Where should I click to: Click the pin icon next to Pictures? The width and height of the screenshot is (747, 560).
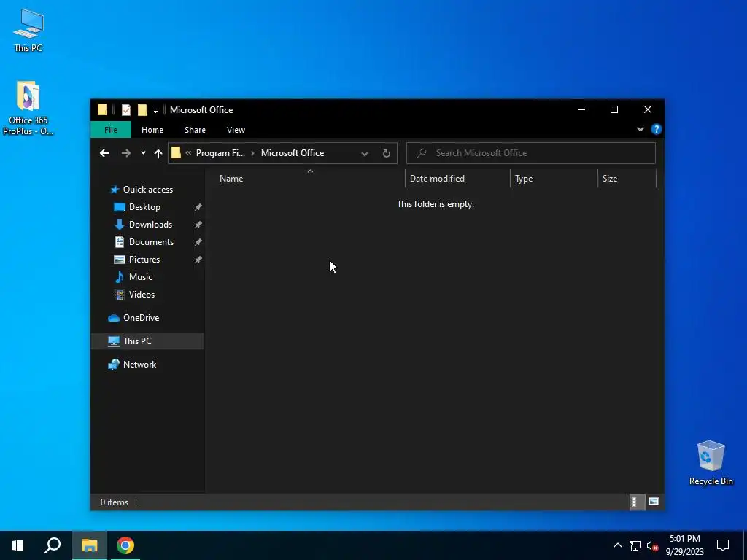(x=198, y=260)
